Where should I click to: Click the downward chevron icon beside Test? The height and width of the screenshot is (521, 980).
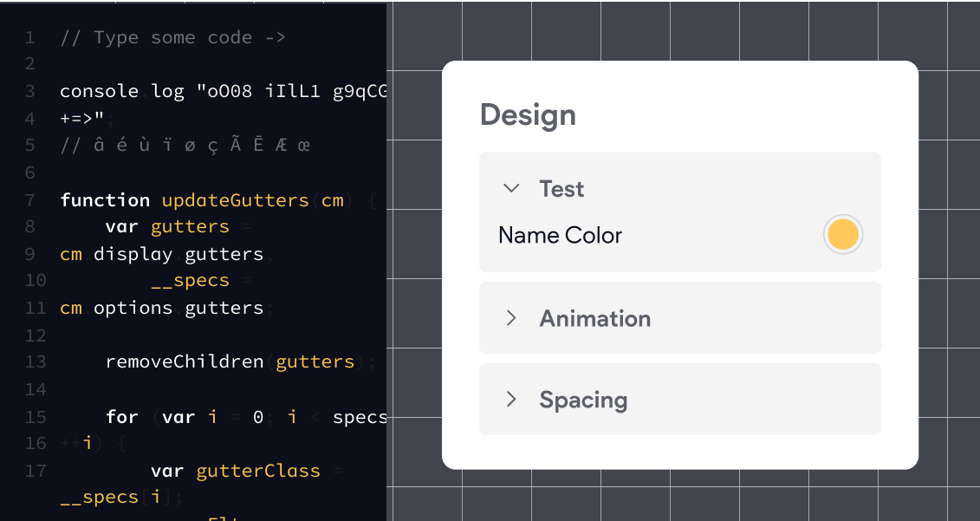tap(511, 188)
